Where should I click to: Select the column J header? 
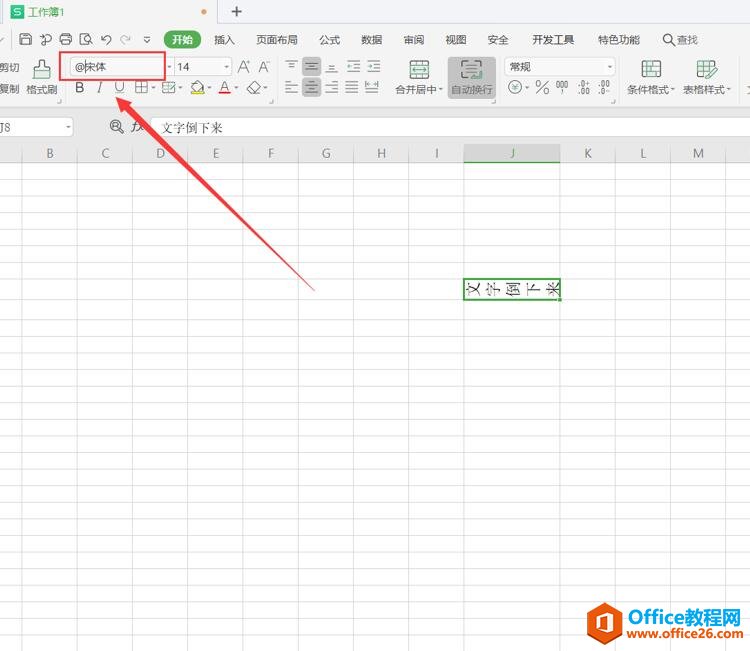[512, 153]
